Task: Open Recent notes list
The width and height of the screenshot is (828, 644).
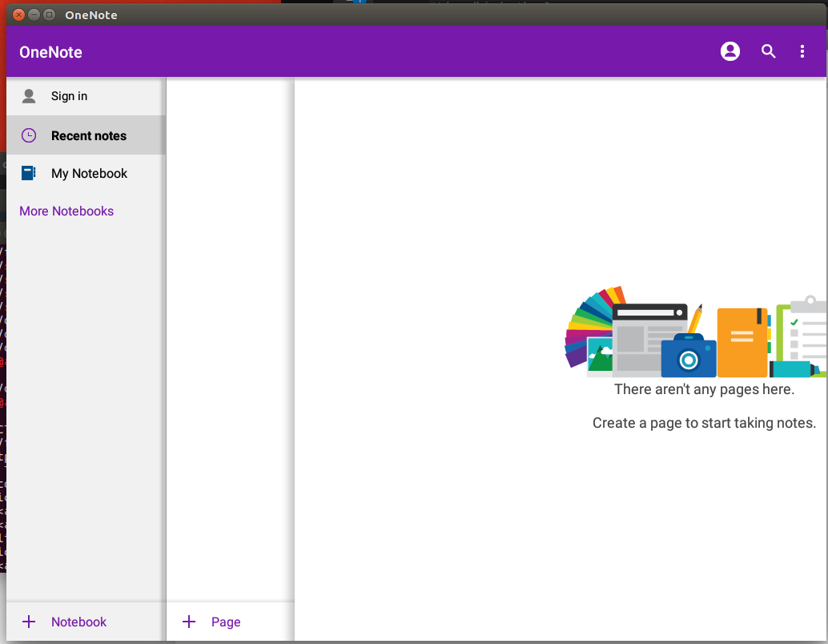Action: click(86, 135)
